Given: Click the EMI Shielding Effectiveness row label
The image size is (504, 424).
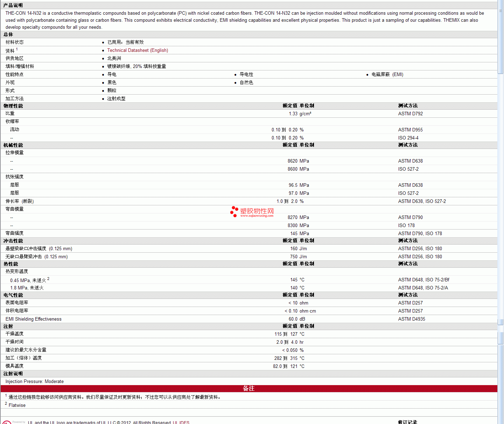Looking at the screenshot, I should [x=34, y=319].
